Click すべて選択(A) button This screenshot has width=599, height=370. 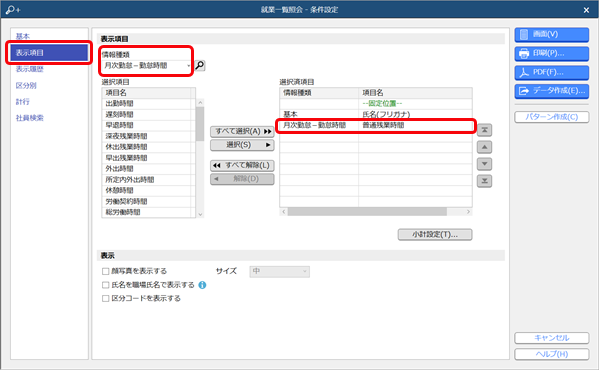[x=242, y=131]
